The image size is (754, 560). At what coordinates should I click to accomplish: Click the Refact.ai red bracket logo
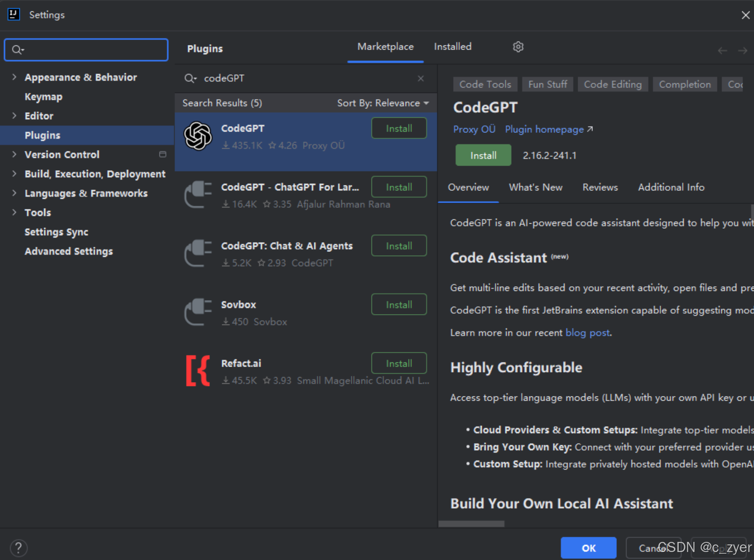coord(198,371)
